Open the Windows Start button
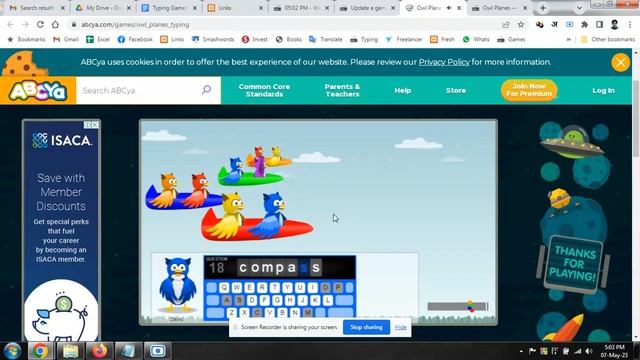Viewport: 640px width, 360px height. click(x=12, y=351)
